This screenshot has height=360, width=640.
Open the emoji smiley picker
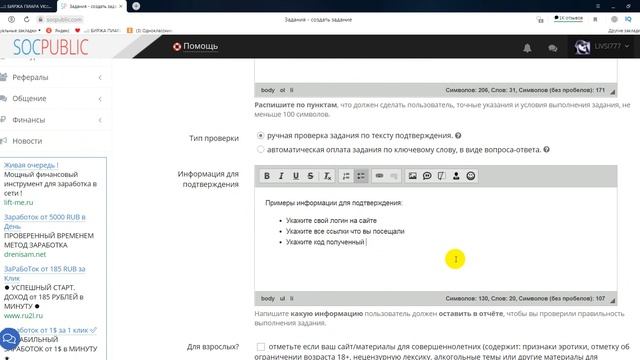coord(471,176)
